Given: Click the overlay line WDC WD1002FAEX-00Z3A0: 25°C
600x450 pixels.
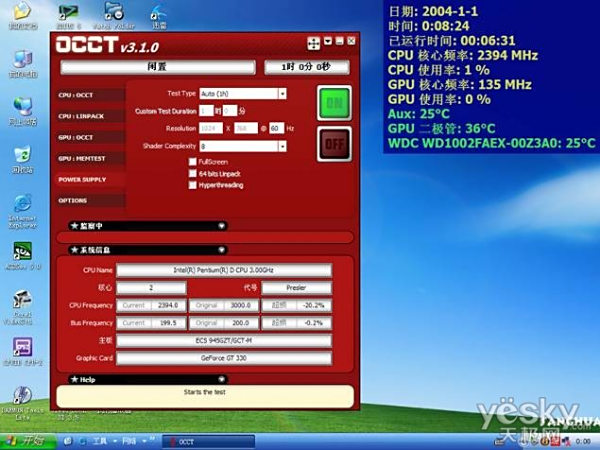Looking at the screenshot, I should pos(491,143).
